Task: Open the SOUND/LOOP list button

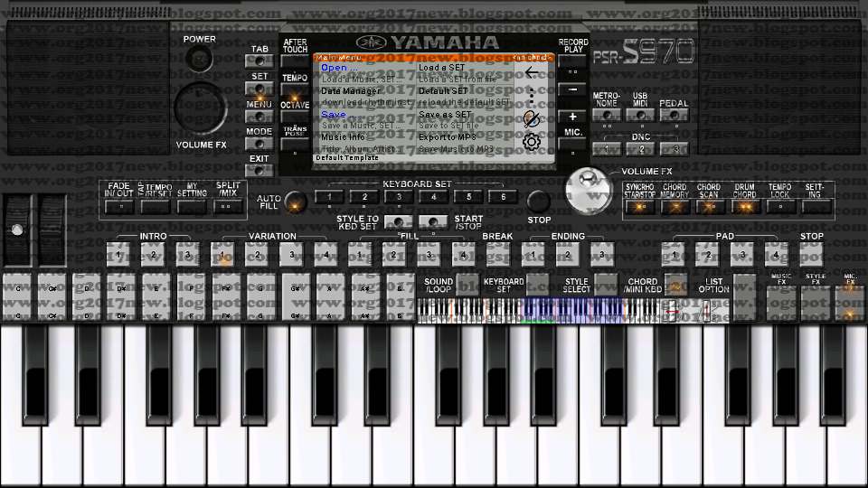Action: pos(467,285)
